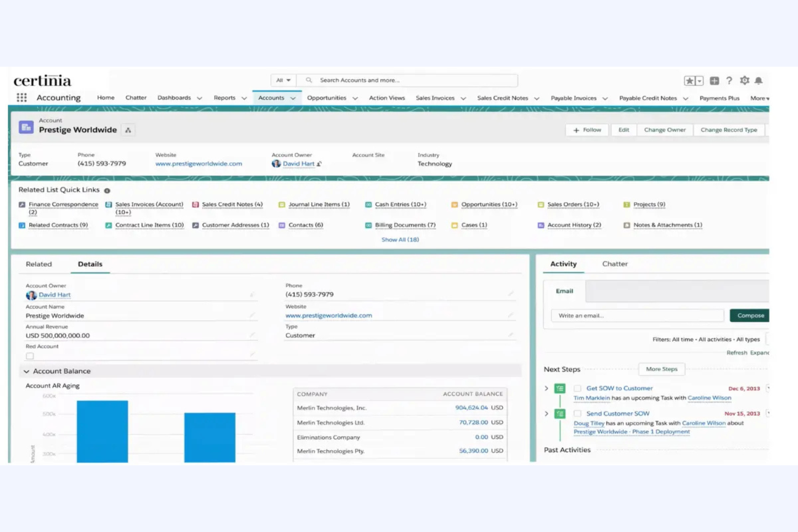This screenshot has width=798, height=532.
Task: Switch to the Chatter panel tab
Action: pyautogui.click(x=615, y=264)
